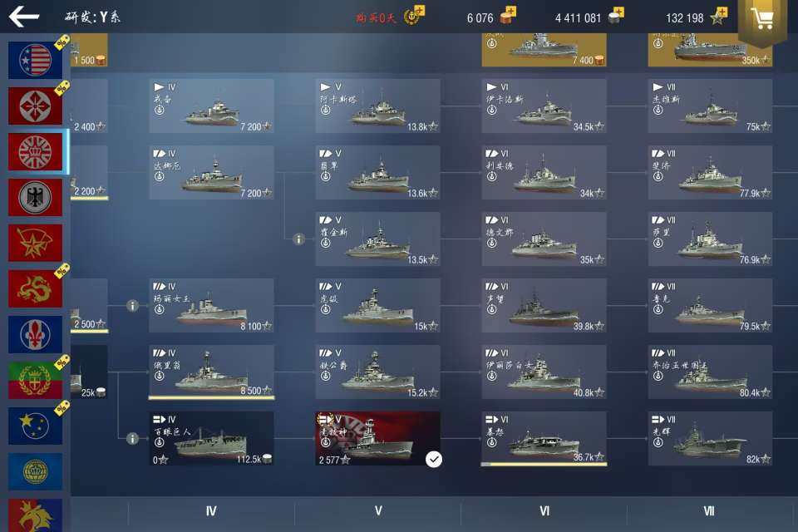Open info bubble before tier V 13.5k cruiser
Image resolution: width=798 pixels, height=532 pixels.
[298, 239]
